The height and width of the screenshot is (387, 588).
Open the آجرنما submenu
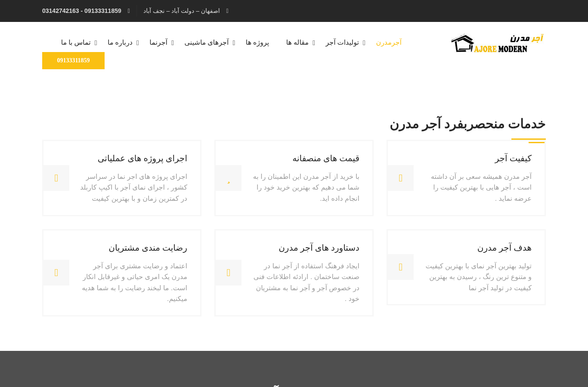click(x=161, y=43)
